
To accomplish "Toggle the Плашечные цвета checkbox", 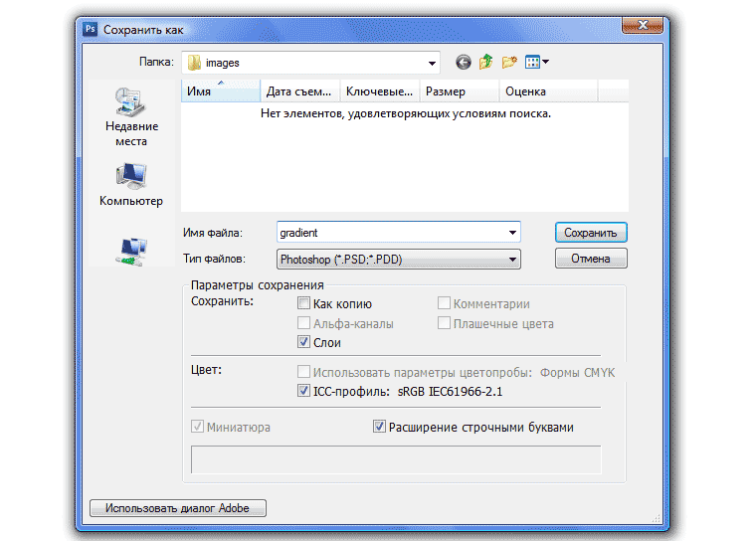I will (444, 322).
